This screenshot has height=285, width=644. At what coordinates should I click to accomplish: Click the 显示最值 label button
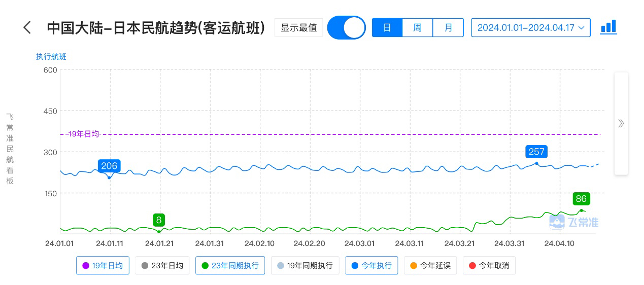(299, 27)
